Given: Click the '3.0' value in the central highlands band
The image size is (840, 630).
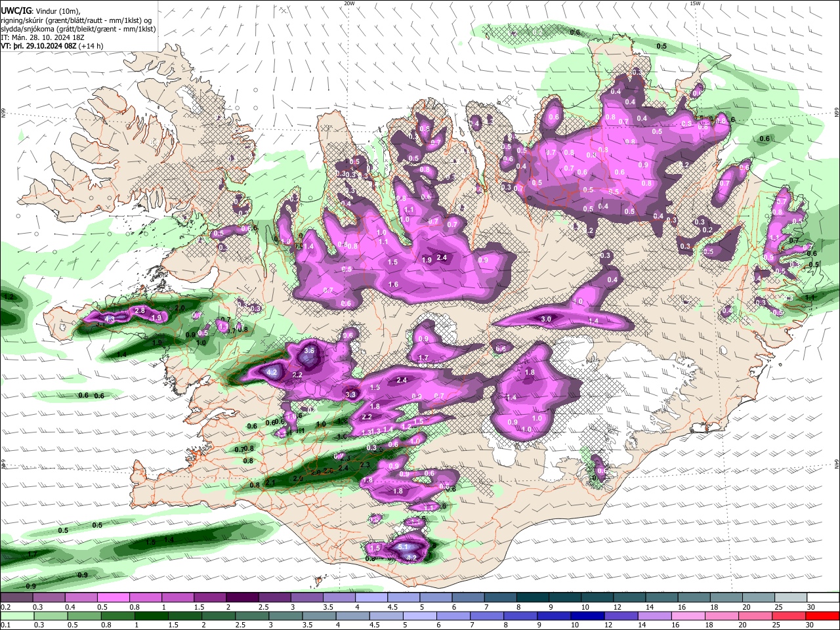Looking at the screenshot, I should pyautogui.click(x=546, y=319).
